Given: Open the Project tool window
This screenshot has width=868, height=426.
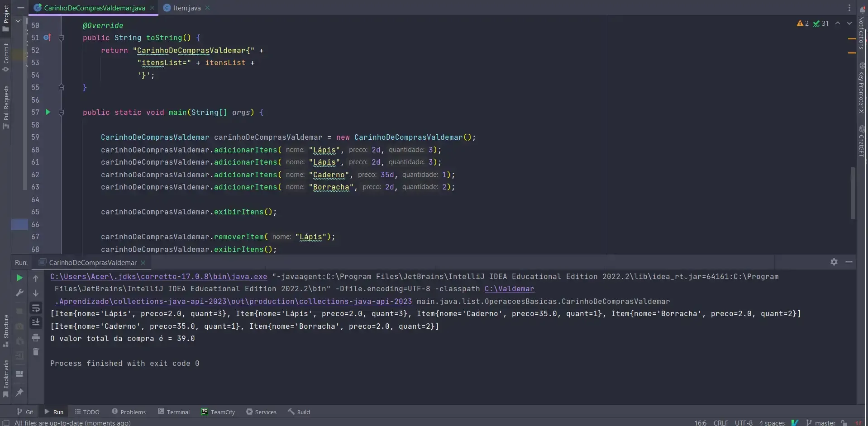Looking at the screenshot, I should [x=6, y=18].
